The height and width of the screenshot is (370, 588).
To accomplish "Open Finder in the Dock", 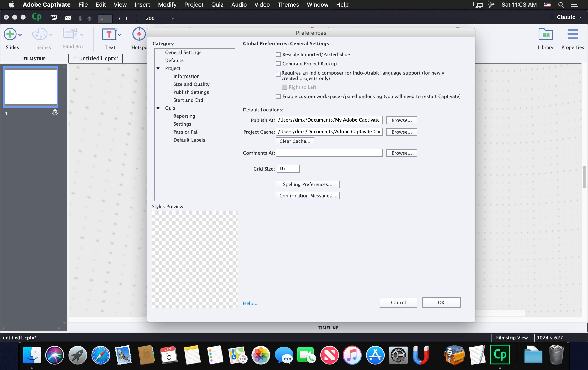I will tap(32, 355).
